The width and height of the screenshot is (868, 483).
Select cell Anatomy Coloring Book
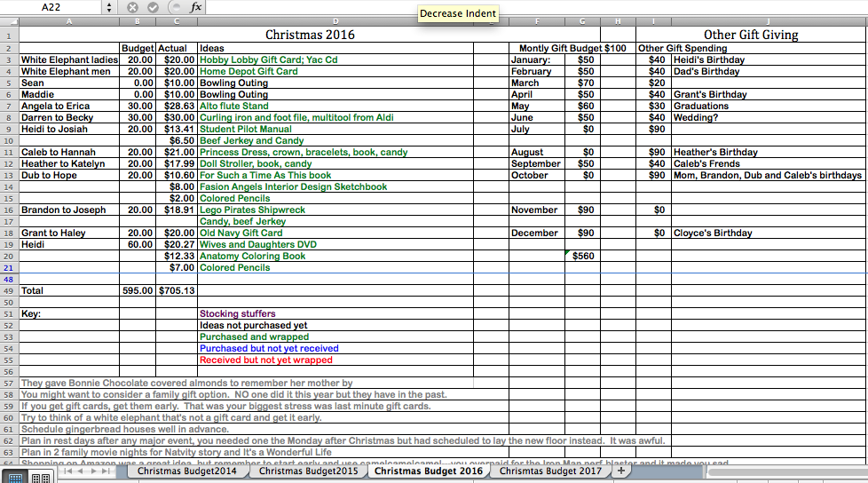pyautogui.click(x=335, y=256)
